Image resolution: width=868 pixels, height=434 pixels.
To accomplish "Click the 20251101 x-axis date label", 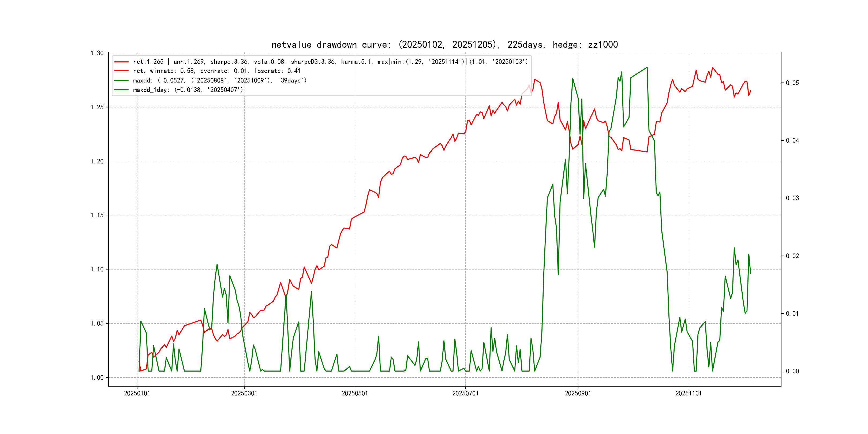I will click(x=689, y=394).
